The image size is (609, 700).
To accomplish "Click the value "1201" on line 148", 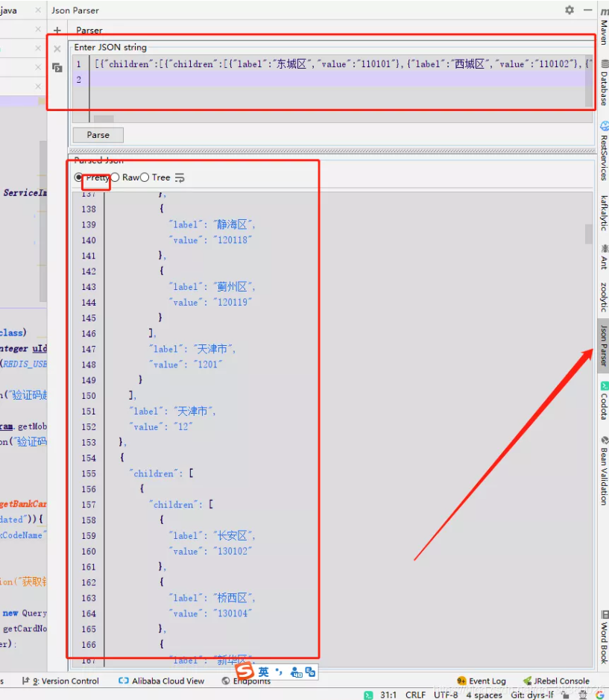I will coord(208,365).
